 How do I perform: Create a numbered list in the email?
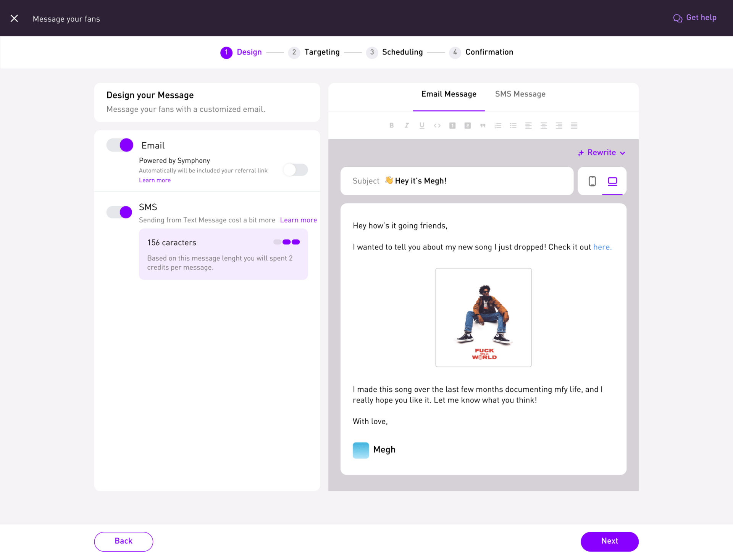(x=498, y=126)
